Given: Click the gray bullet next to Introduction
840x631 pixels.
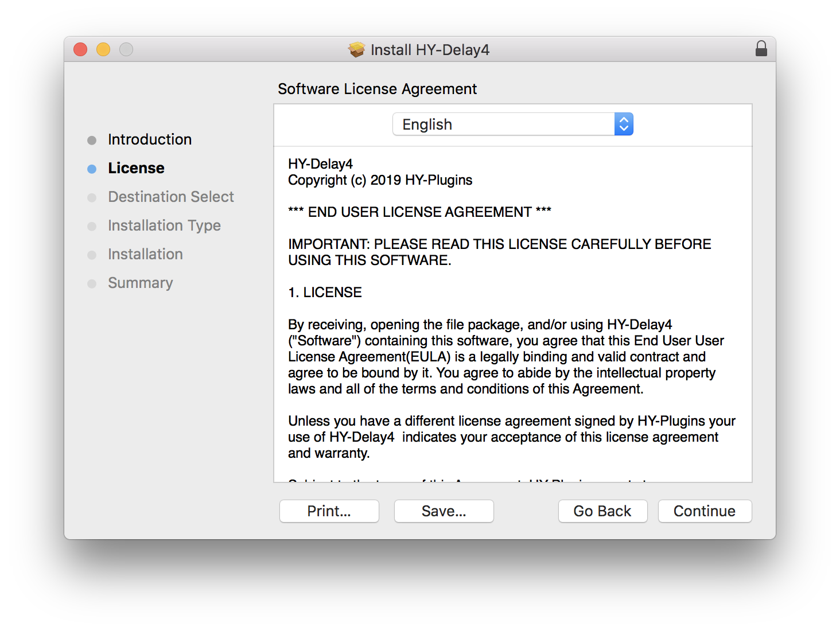Looking at the screenshot, I should 92,140.
